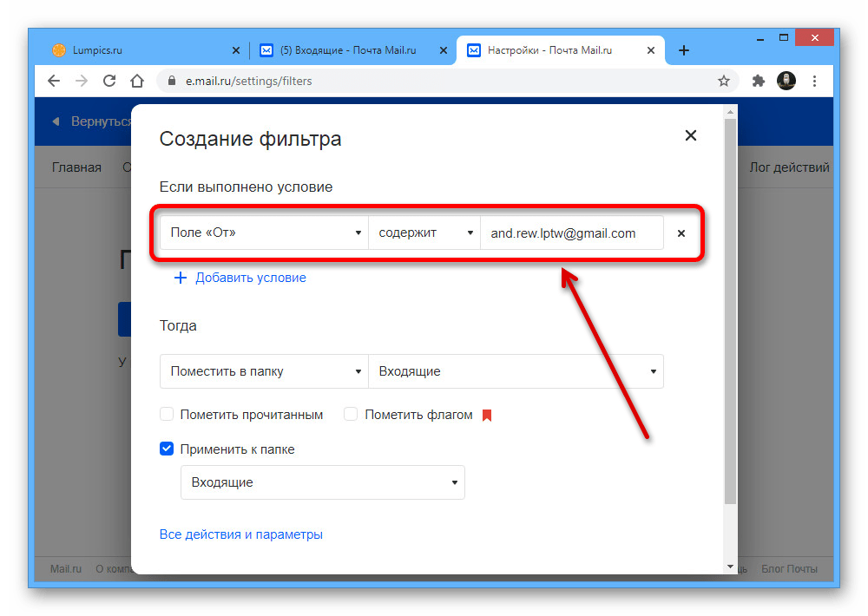This screenshot has width=868, height=616.
Task: Click the Mail.ru icon on the Настройки tab
Action: tap(474, 50)
